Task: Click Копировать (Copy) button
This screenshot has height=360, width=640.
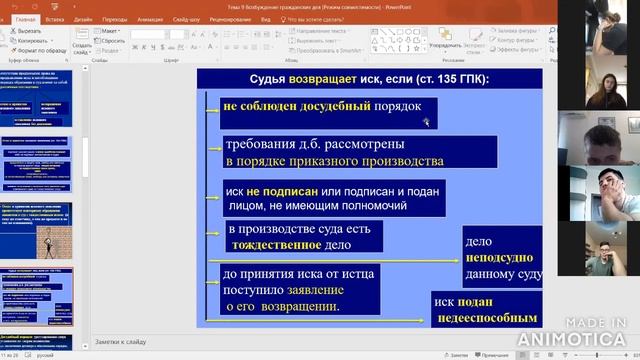Action: pos(29,41)
